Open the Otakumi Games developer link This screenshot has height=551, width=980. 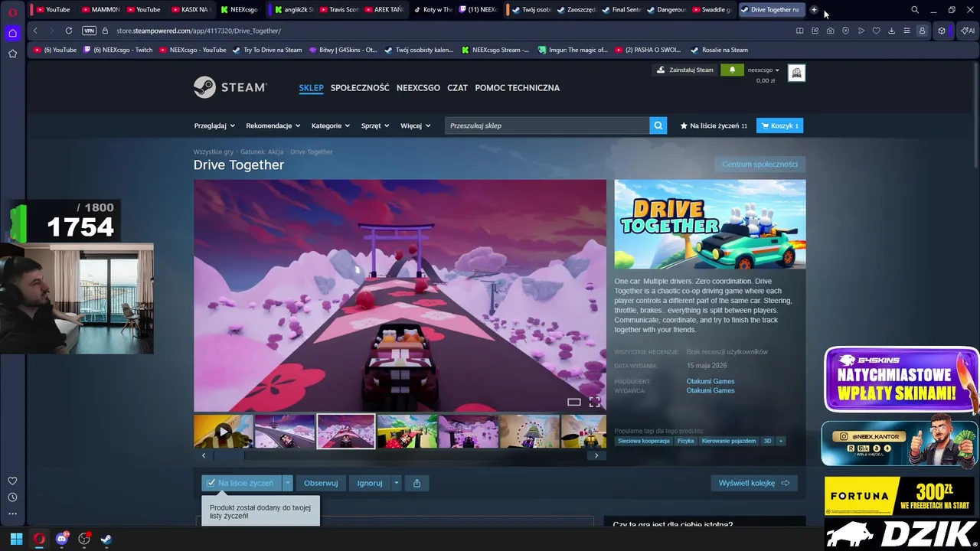710,381
